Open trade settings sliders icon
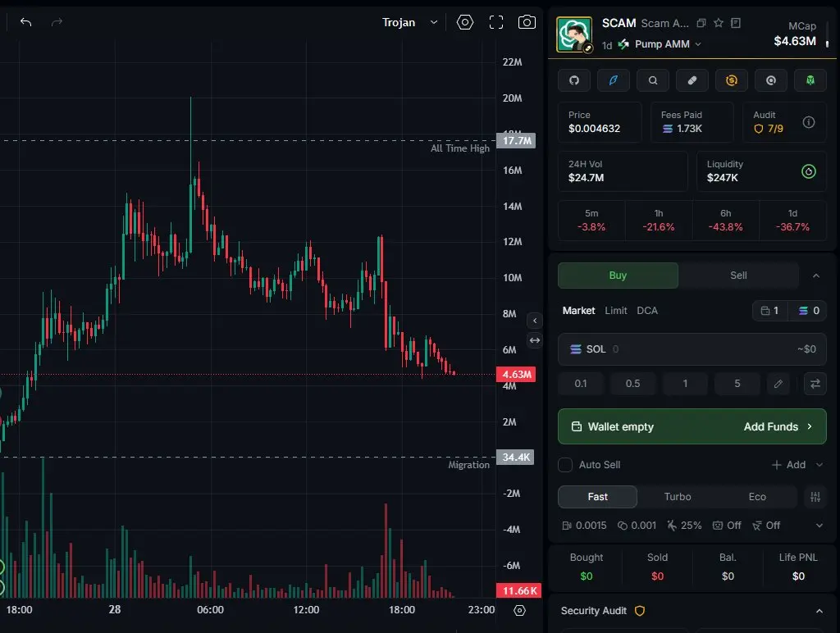 pos(815,497)
